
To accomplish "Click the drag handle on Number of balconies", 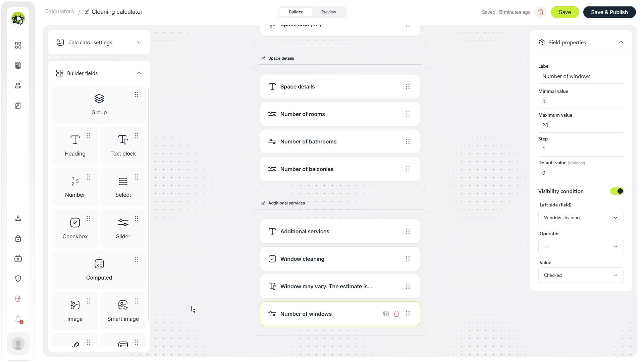I will [x=408, y=169].
